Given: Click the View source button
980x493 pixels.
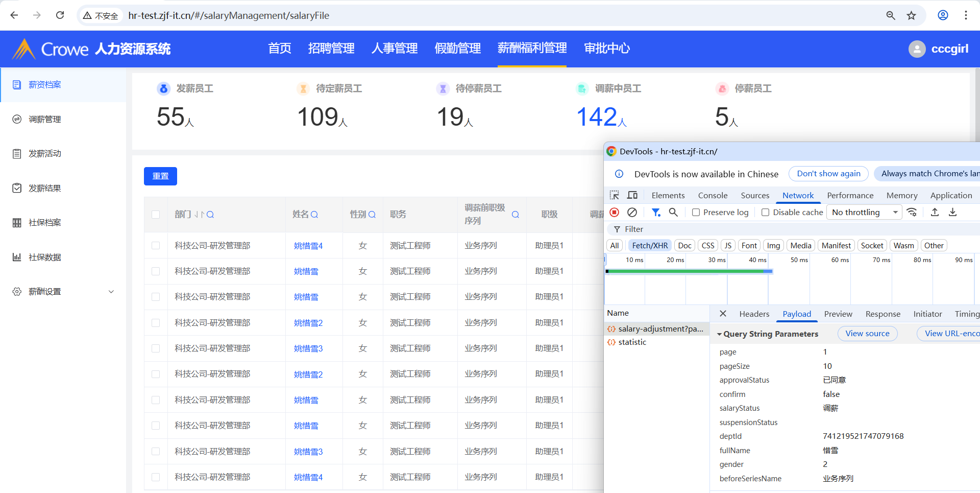Looking at the screenshot, I should click(x=867, y=334).
